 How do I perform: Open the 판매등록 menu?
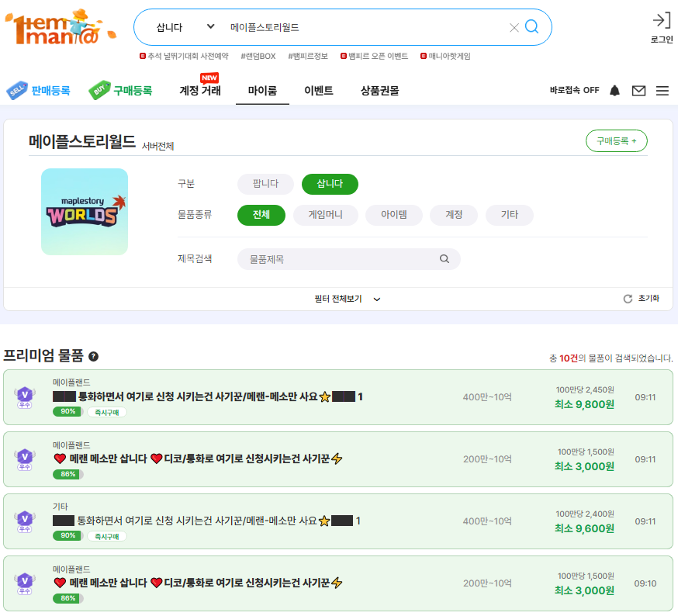click(51, 91)
